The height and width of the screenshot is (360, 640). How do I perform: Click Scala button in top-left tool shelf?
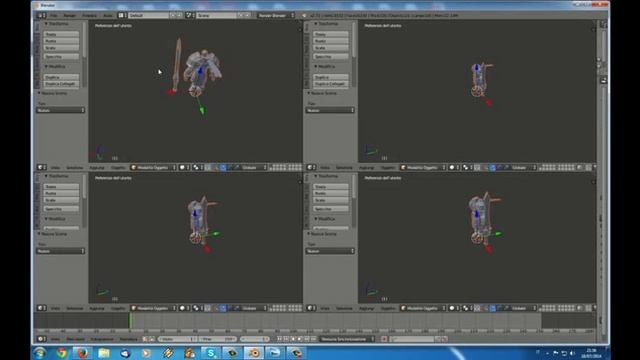pyautogui.click(x=61, y=48)
